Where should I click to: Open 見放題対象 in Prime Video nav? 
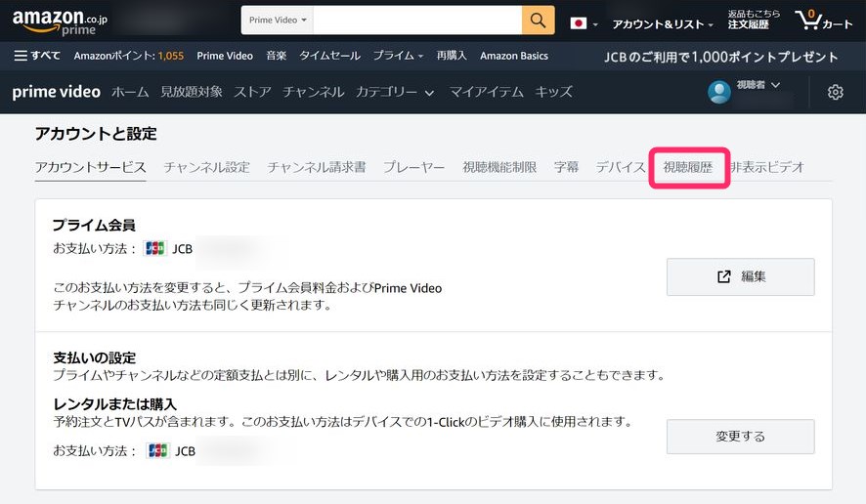click(192, 92)
